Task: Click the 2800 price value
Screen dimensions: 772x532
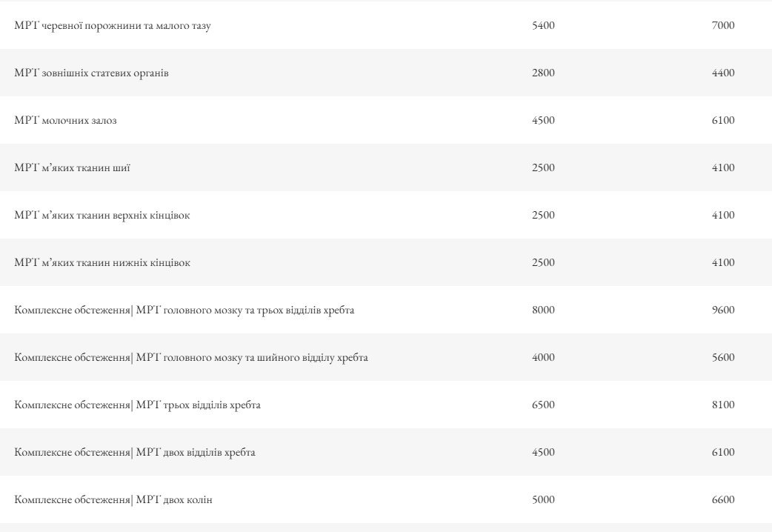Action: tap(543, 73)
